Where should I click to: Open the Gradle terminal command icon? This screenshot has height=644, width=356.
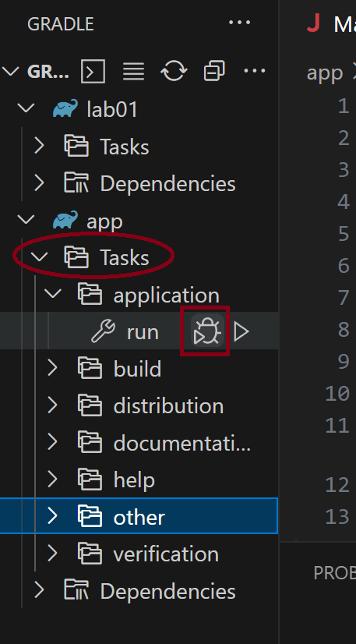(x=93, y=72)
